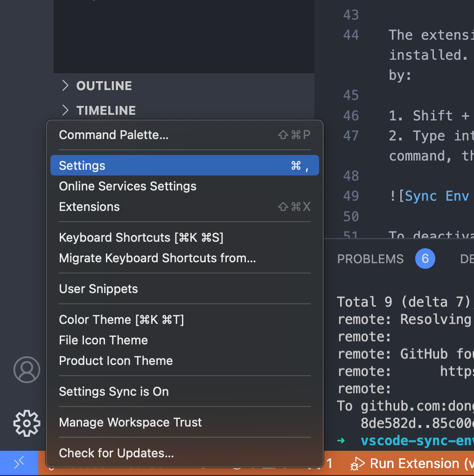Click editor line number 44
Screen dimensions: 474x476
pyautogui.click(x=351, y=35)
